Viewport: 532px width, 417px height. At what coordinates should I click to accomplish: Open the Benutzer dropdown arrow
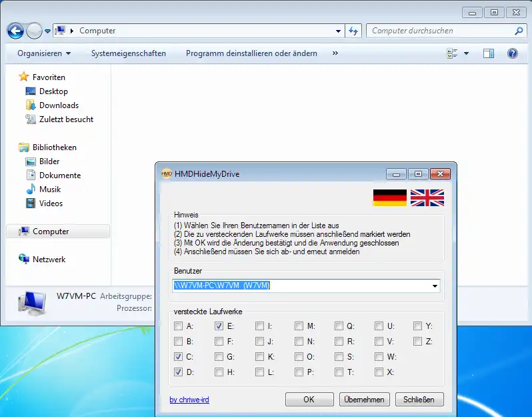(435, 286)
